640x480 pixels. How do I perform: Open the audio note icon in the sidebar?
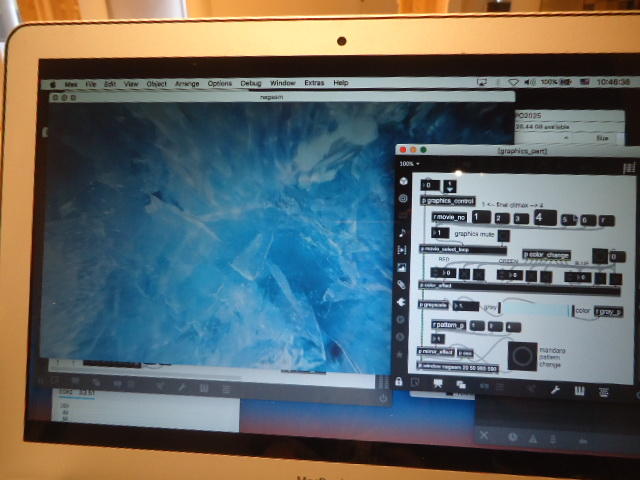402,233
